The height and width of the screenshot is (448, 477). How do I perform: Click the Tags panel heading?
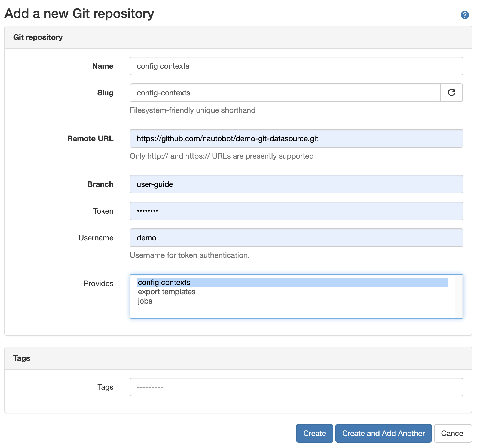(x=22, y=358)
